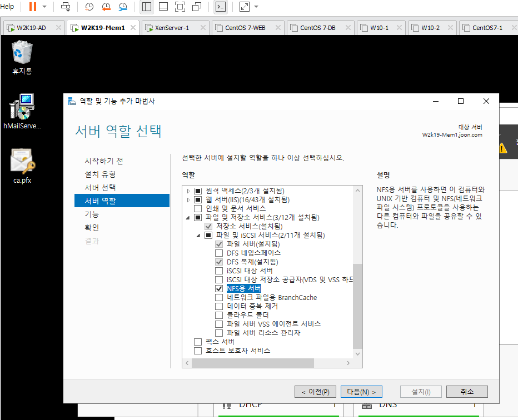Open the dropdown next to pause
Screen dimensions: 518x420
(44, 7)
